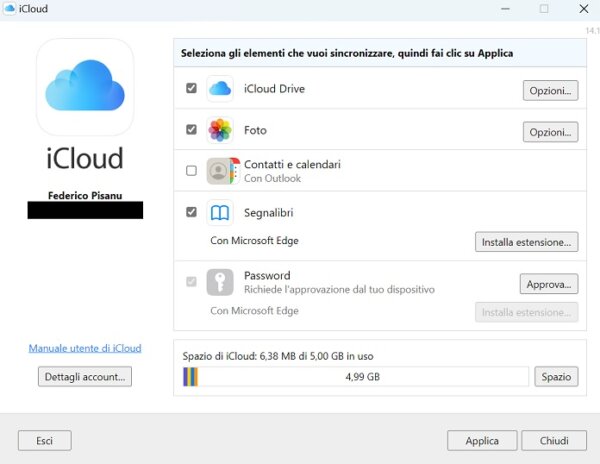
Task: Click the Dettagli account button
Action: [85, 377]
